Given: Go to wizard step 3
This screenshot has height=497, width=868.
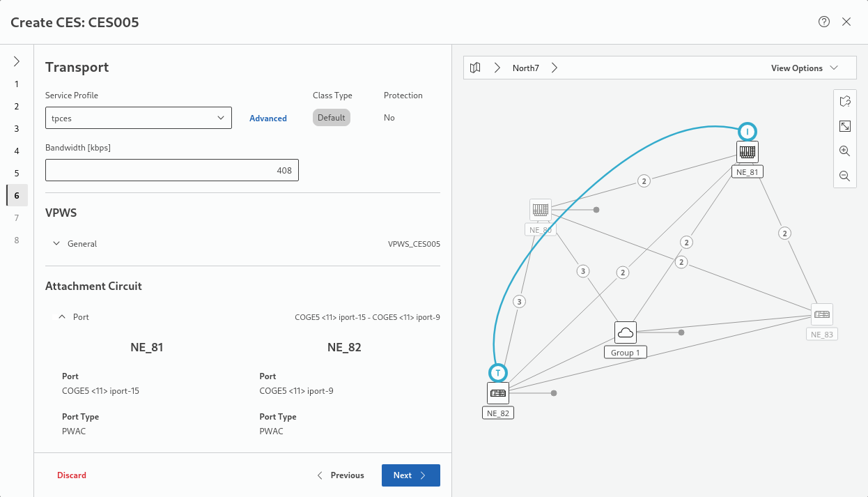Looking at the screenshot, I should point(17,129).
